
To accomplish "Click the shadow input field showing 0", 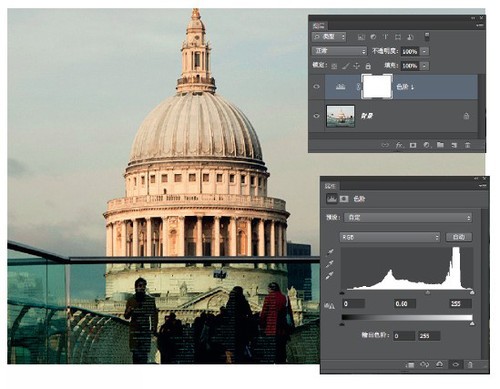I will point(354,304).
